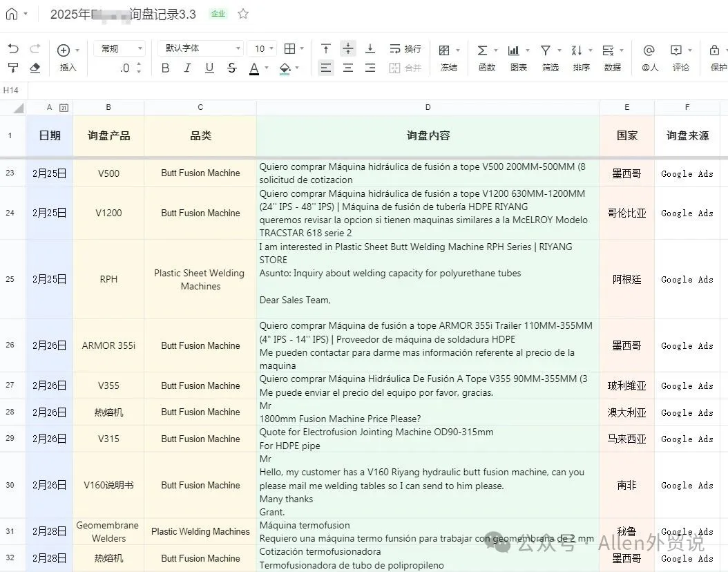
Task: Apply the font color A
Action: click(254, 68)
